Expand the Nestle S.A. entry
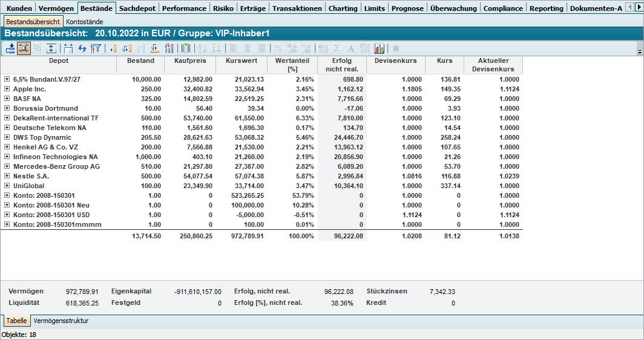This screenshot has width=644, height=340. click(x=7, y=176)
